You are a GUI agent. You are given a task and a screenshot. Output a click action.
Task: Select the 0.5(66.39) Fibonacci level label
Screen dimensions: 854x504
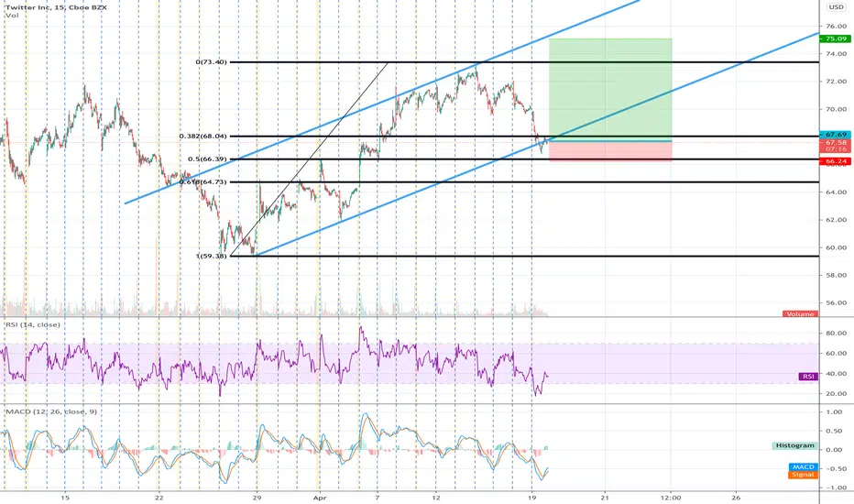coord(207,159)
